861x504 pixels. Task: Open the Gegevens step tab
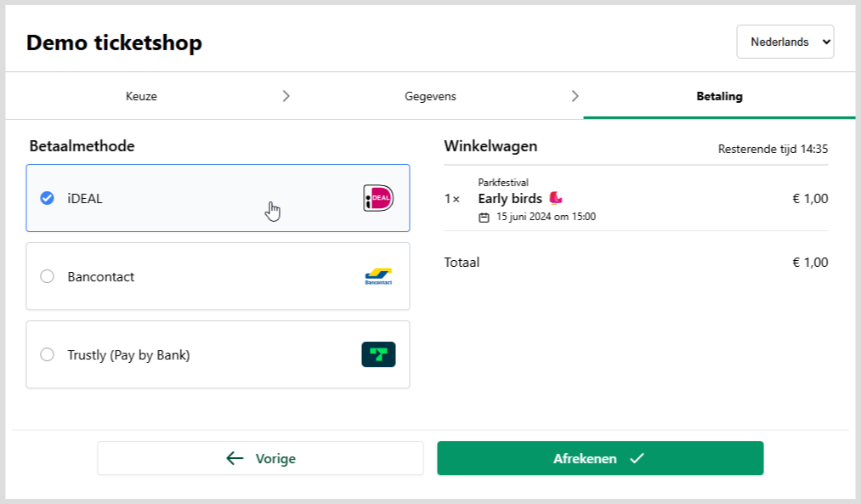pos(430,95)
